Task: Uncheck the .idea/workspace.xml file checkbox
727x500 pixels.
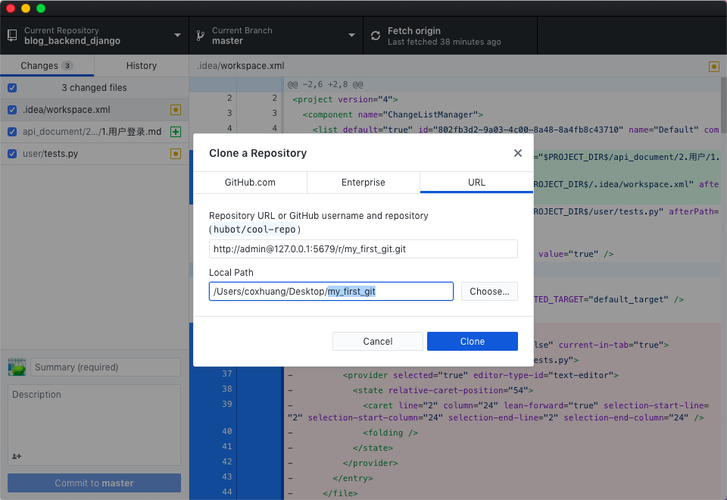Action: [12, 110]
